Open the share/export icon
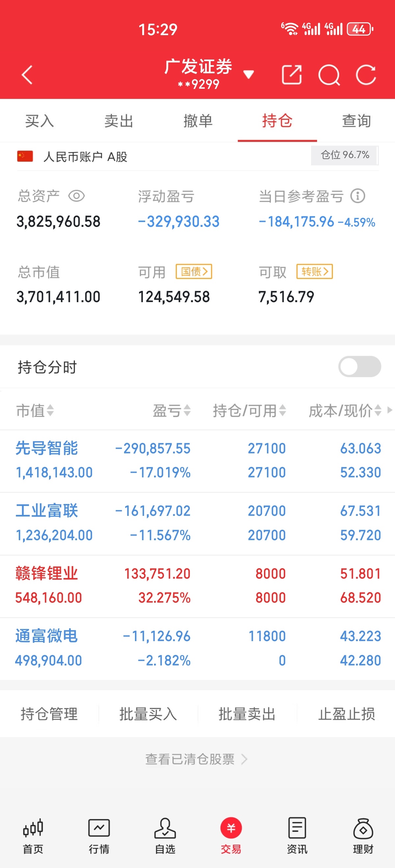The width and height of the screenshot is (395, 868). [x=291, y=74]
